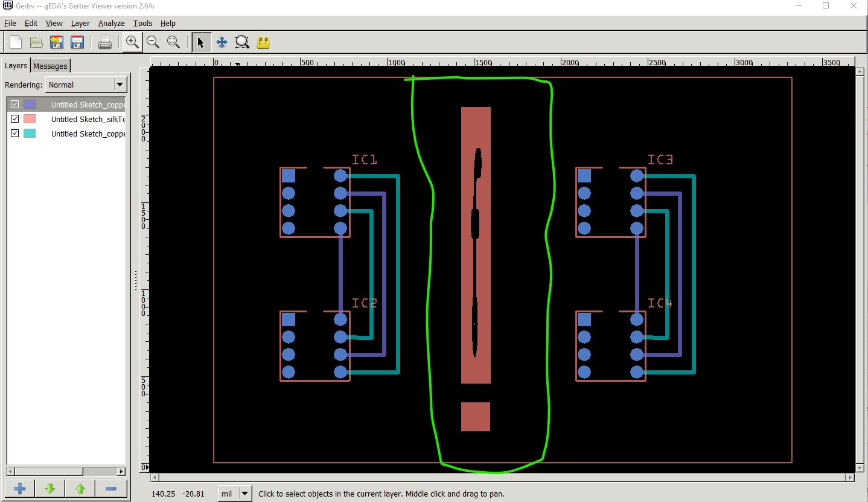Open the Edit menu
Screen dimensions: 868x502
31,24
